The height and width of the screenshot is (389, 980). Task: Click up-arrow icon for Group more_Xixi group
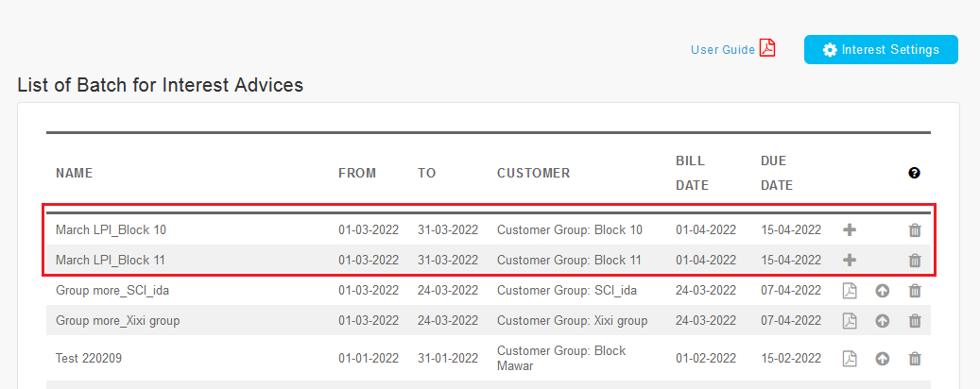pyautogui.click(x=882, y=321)
